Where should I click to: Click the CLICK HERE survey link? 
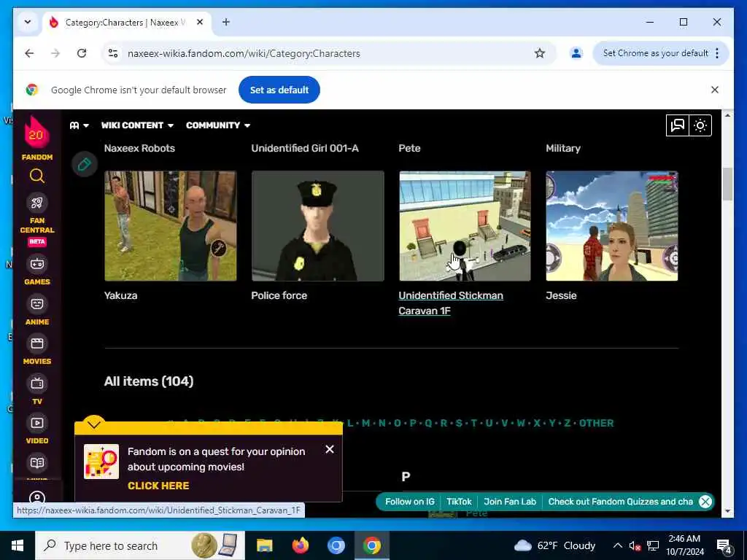pyautogui.click(x=158, y=486)
